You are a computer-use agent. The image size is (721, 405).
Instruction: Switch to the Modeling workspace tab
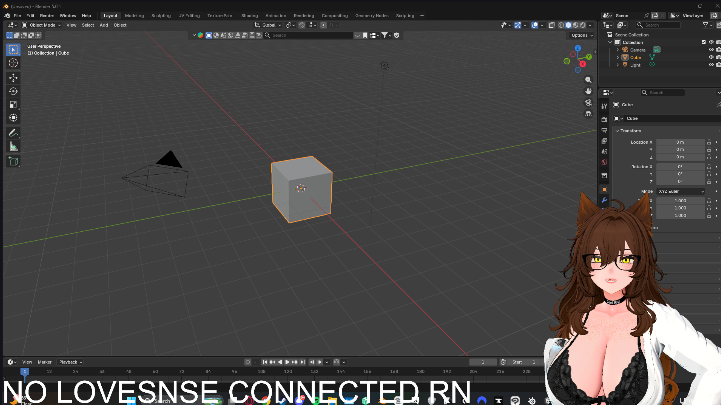tap(134, 16)
